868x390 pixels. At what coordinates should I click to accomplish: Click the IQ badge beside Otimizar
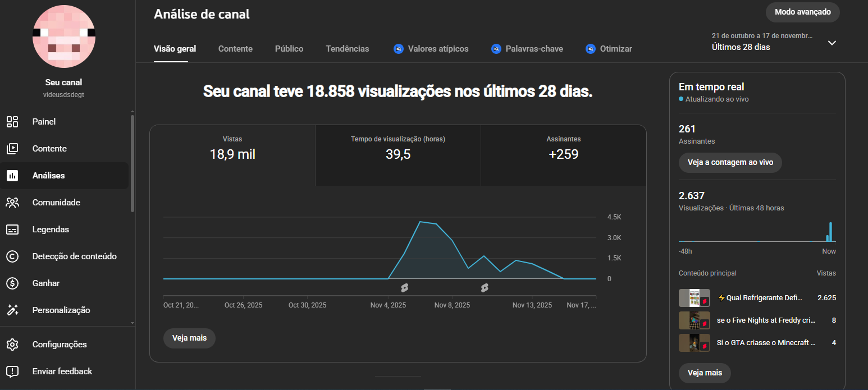pos(591,49)
